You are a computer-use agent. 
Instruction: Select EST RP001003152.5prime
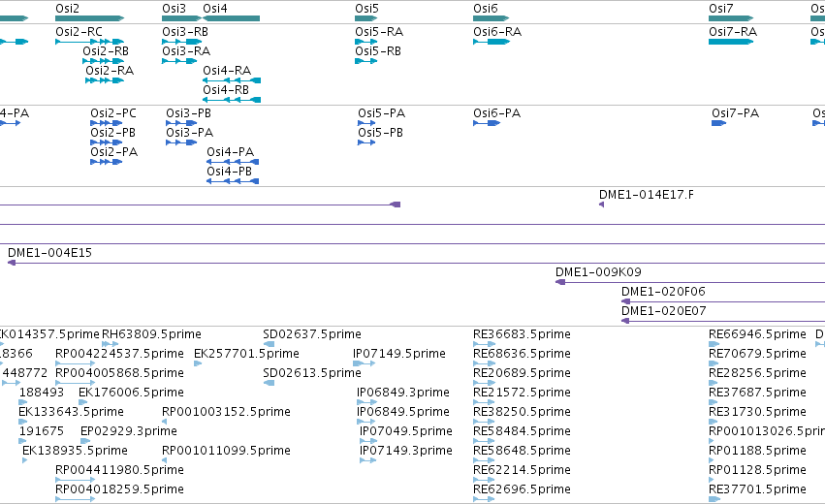(226, 412)
